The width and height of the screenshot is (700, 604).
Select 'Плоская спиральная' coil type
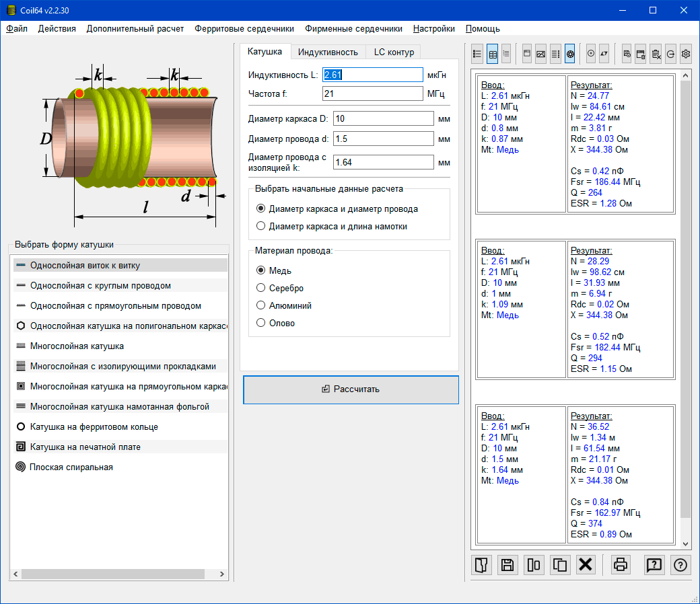pos(120,467)
